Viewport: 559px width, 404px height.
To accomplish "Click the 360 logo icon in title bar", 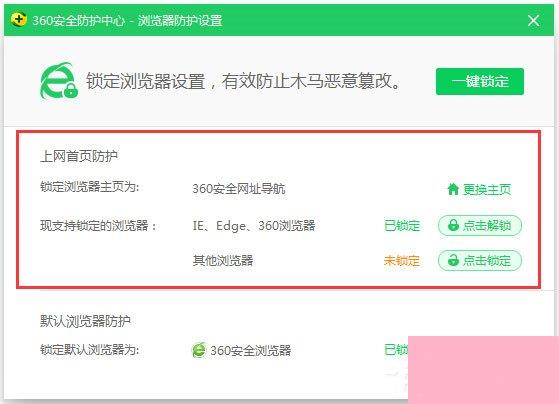I will (19, 19).
